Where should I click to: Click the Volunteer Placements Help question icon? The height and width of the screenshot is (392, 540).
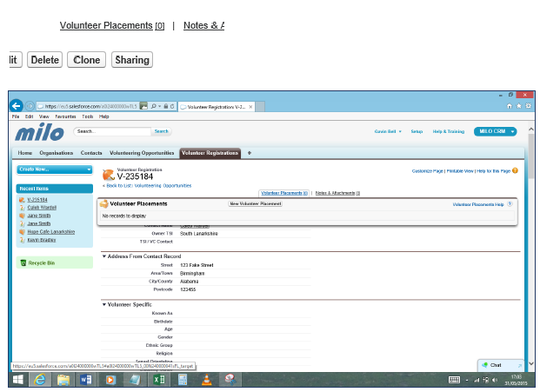coord(510,203)
